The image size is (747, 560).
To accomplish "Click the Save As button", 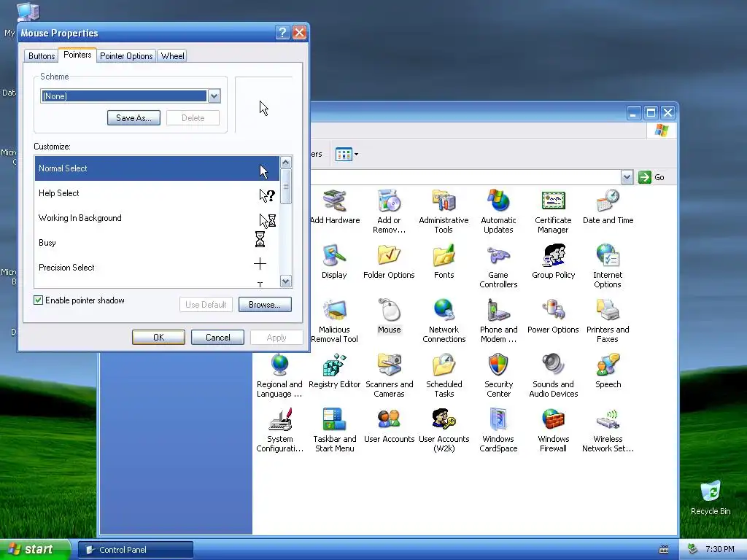I will point(134,117).
